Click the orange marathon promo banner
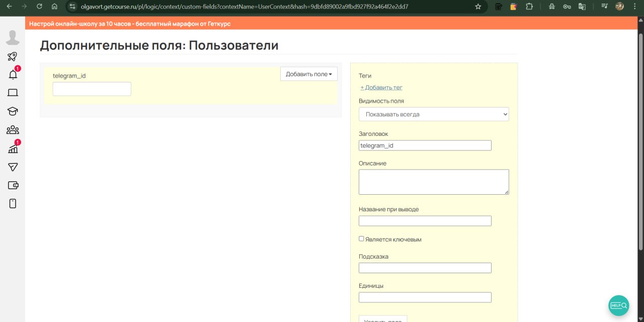The width and height of the screenshot is (644, 322). (x=130, y=24)
